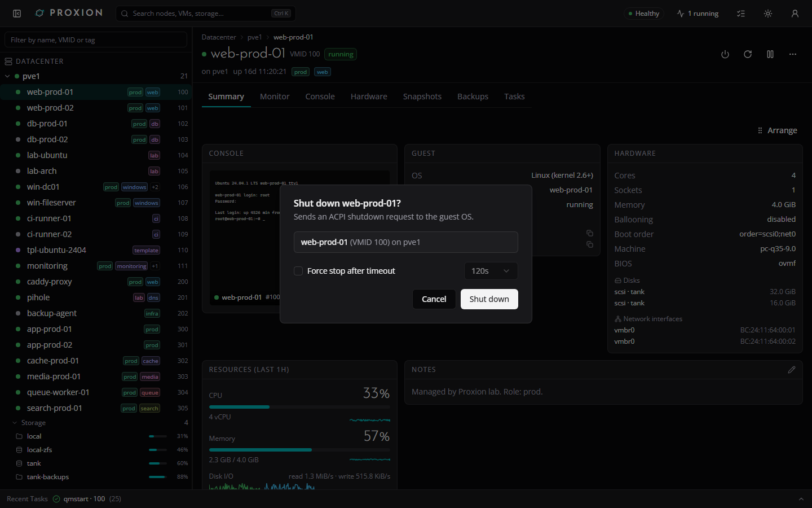
Task: Click the Arrange button
Action: (x=777, y=130)
